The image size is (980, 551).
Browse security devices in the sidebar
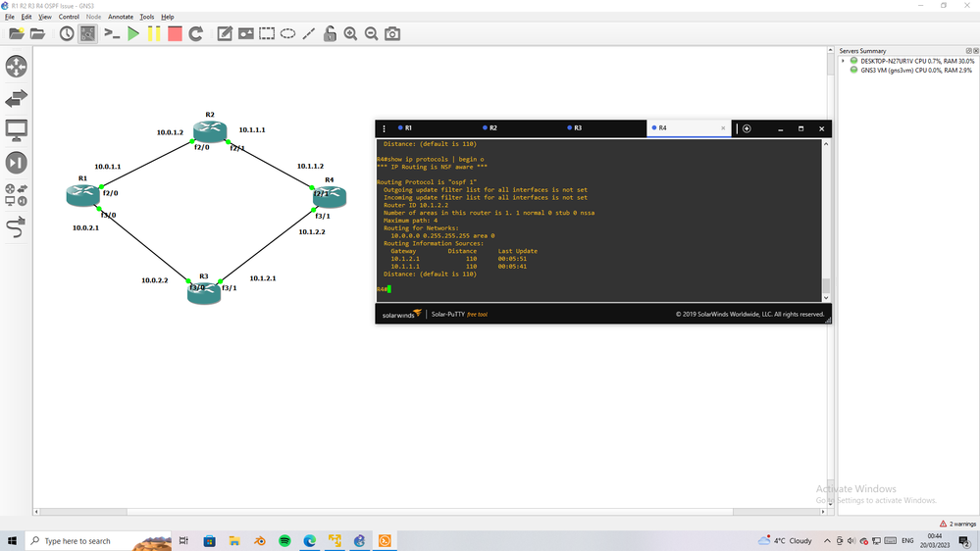click(17, 163)
